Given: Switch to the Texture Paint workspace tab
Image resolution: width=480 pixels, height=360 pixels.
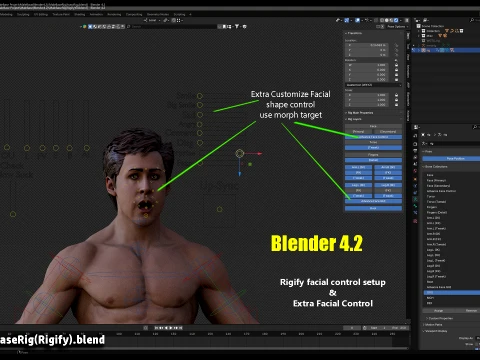Looking at the screenshot, I should [61, 14].
